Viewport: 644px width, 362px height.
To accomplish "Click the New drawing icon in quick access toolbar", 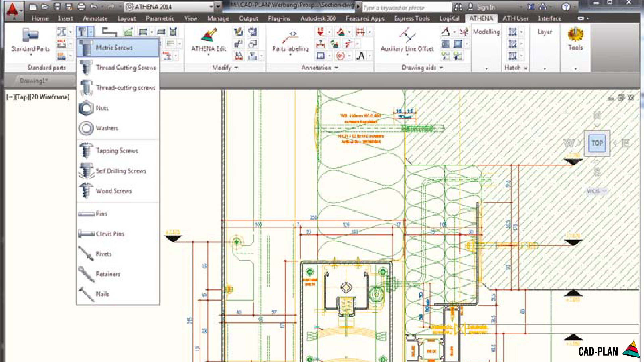I will point(33,7).
